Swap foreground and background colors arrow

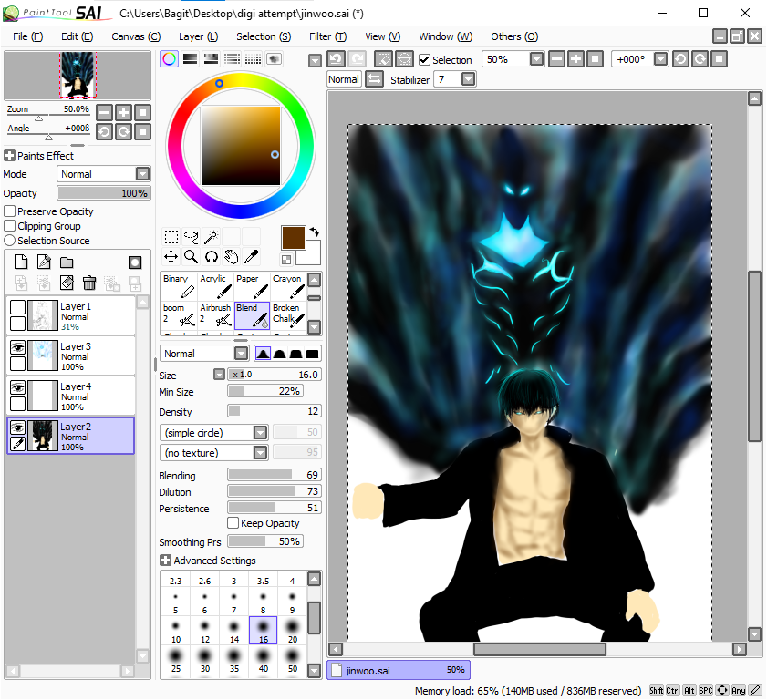tap(315, 232)
